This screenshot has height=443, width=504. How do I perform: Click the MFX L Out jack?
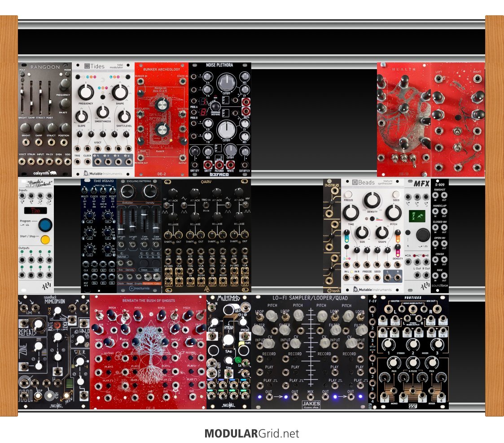417,275
